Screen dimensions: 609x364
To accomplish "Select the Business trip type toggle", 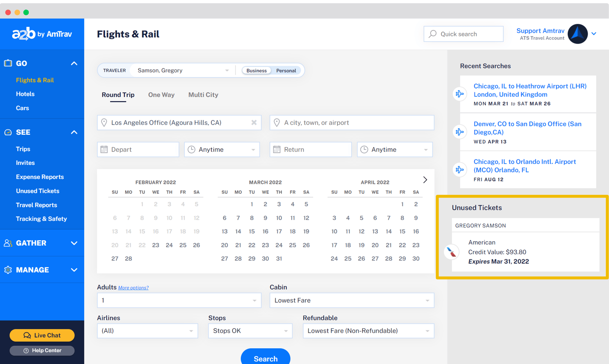I will (256, 70).
